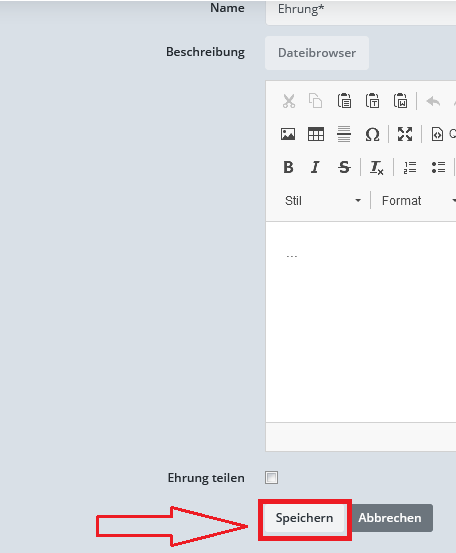The height and width of the screenshot is (553, 456).
Task: Insert a horizontal line
Action: pos(344,134)
